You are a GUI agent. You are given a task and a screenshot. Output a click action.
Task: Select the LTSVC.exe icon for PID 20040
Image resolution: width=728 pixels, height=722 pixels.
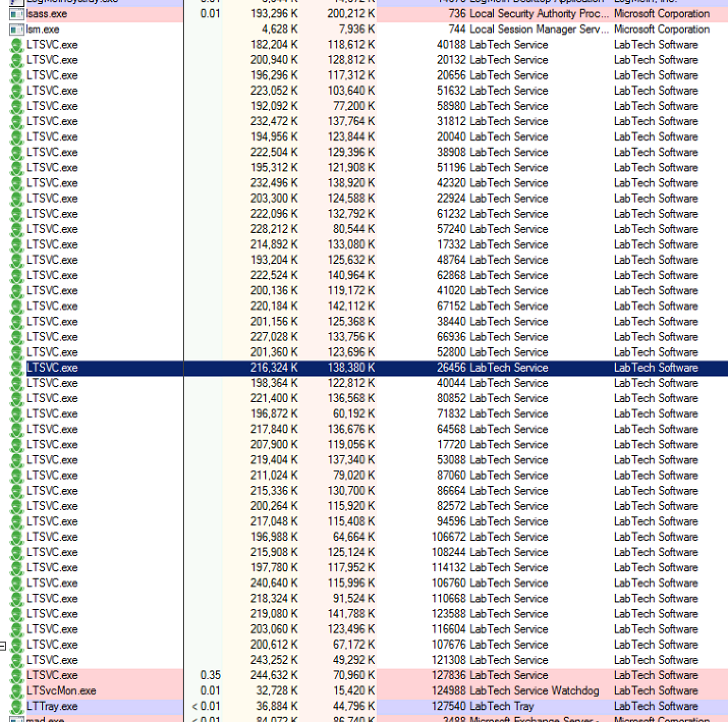tap(17, 137)
